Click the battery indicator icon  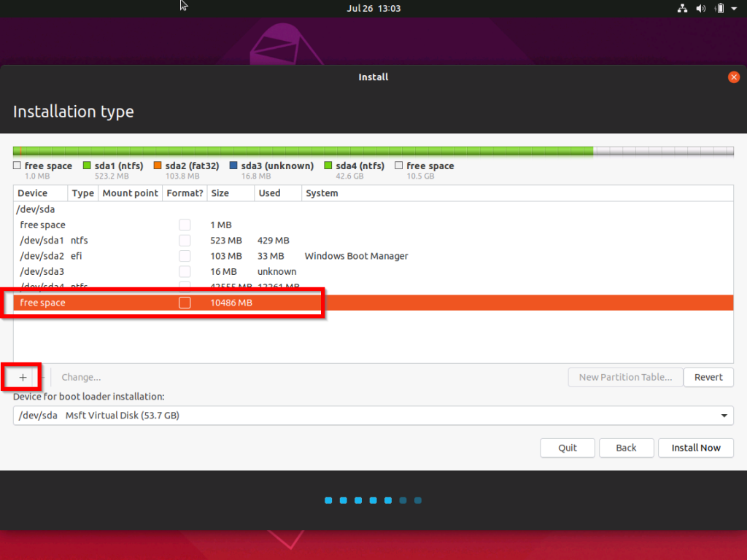point(719,9)
